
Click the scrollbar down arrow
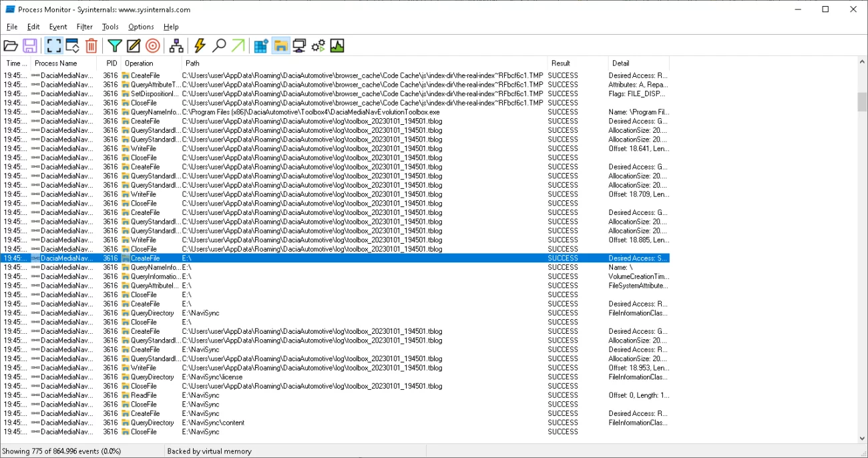tap(862, 439)
